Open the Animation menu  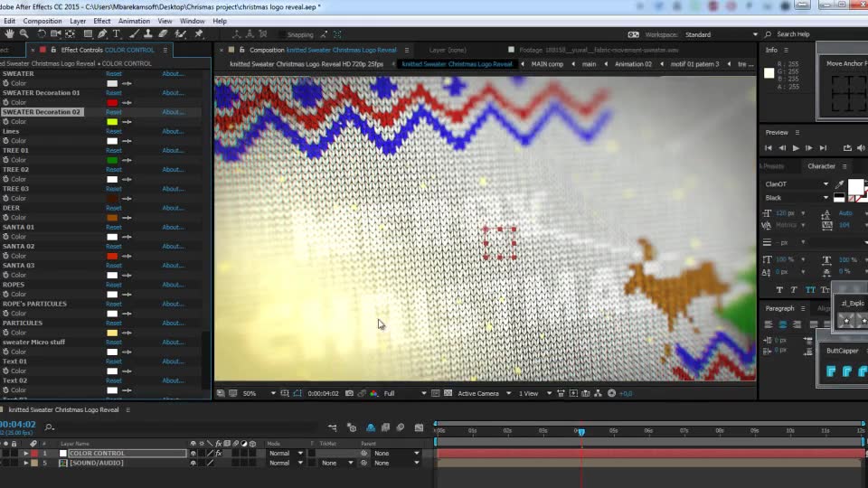[134, 21]
